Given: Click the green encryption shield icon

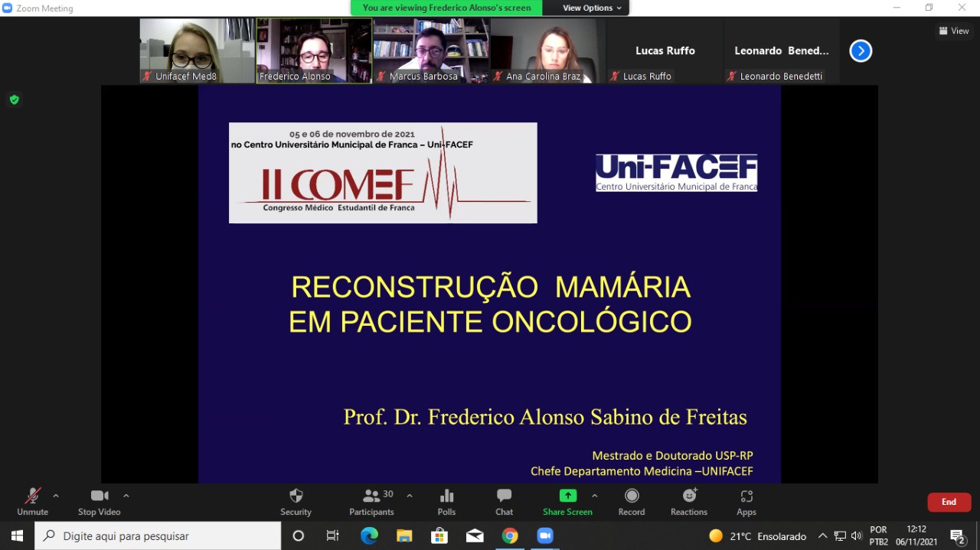Looking at the screenshot, I should pyautogui.click(x=14, y=99).
